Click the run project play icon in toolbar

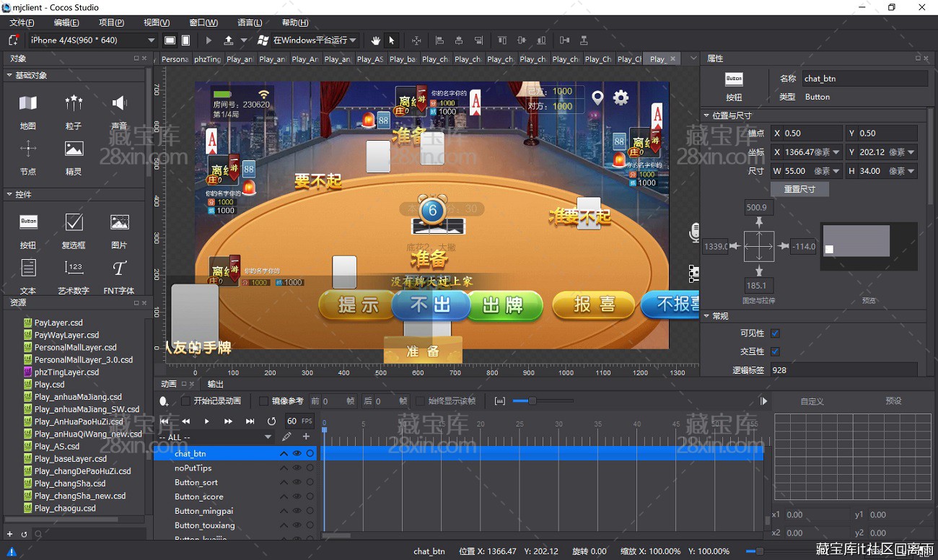point(209,40)
